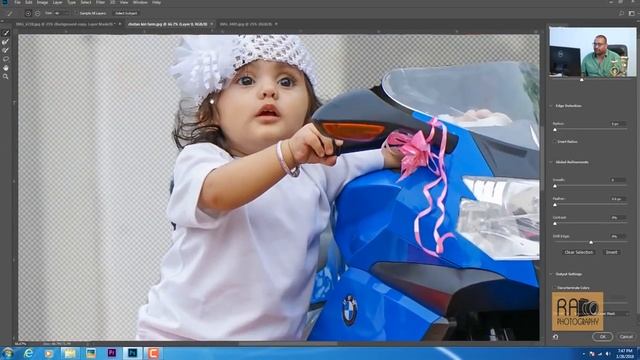
Task: Click the Invert button
Action: [611, 252]
